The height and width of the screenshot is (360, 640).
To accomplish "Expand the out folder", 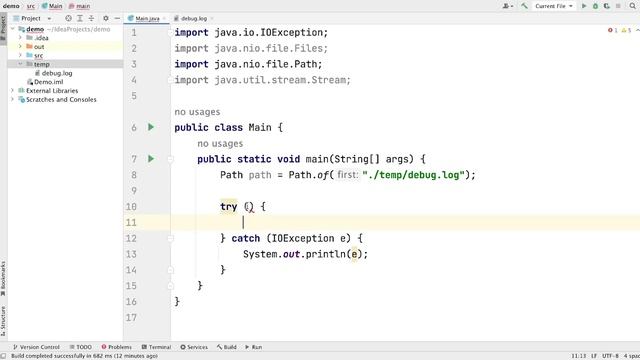I will click(x=20, y=47).
